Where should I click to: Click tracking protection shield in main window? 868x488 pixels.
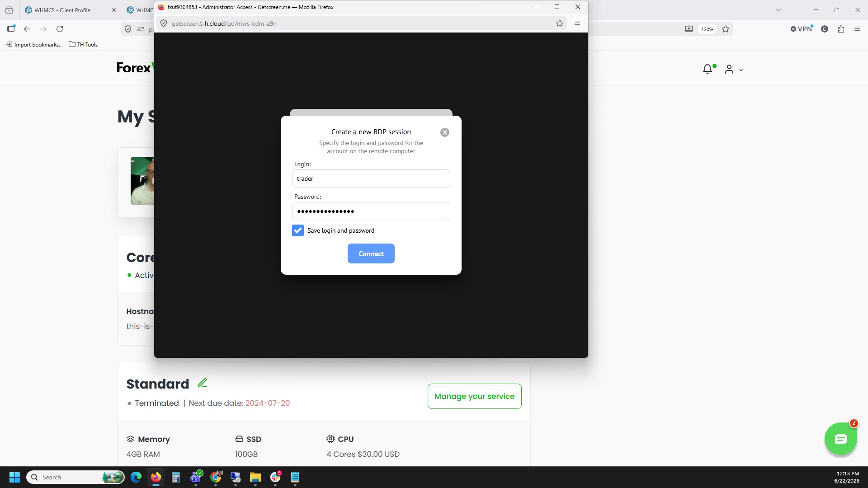tap(128, 29)
